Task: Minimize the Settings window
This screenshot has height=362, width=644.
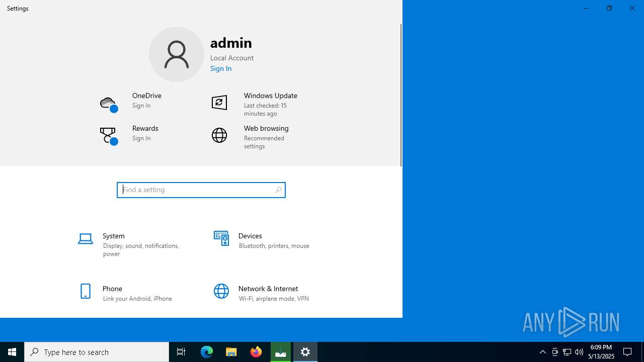Action: [x=586, y=8]
